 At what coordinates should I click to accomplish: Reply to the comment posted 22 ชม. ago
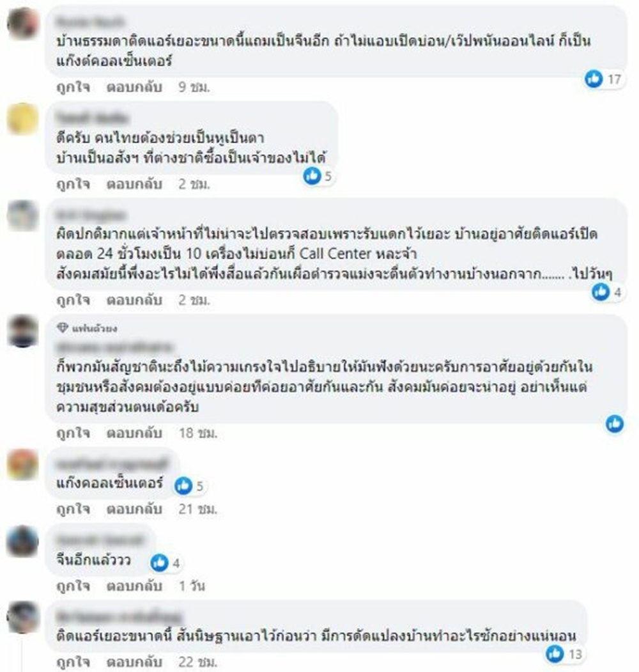coord(134,662)
